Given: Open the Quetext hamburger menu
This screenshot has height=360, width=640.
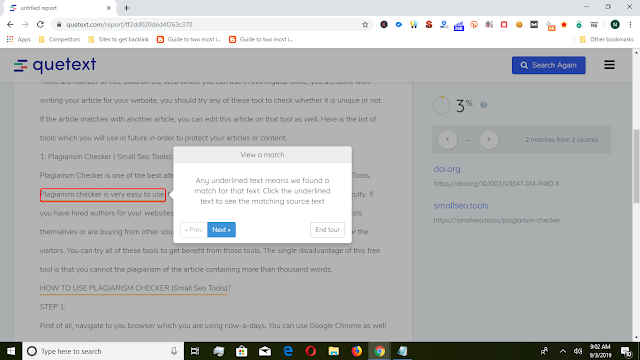Looking at the screenshot, I should tap(609, 65).
